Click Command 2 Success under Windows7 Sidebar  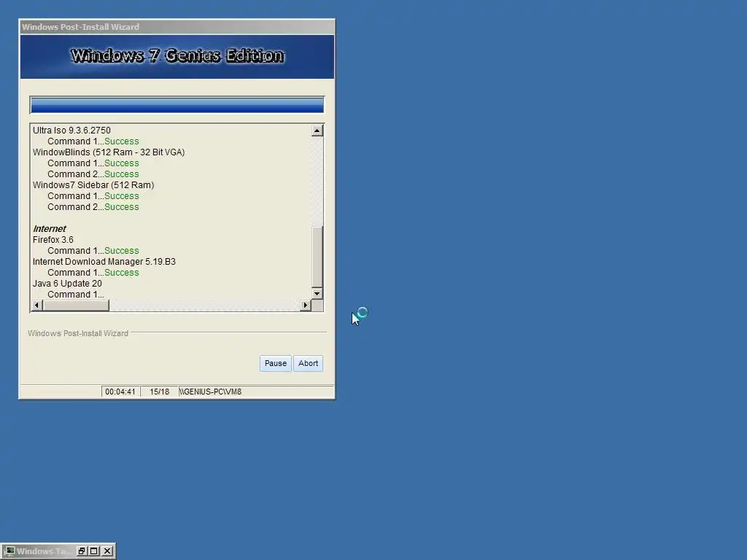pos(93,207)
